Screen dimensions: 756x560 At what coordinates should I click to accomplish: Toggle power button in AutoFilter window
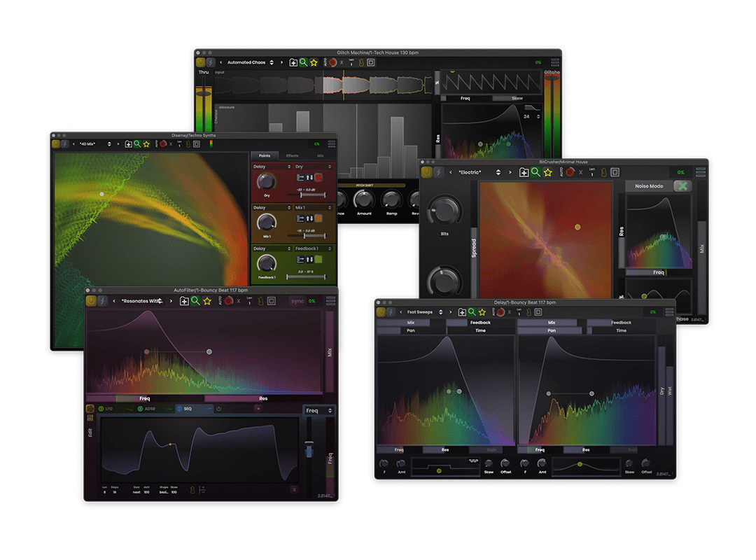pyautogui.click(x=90, y=301)
